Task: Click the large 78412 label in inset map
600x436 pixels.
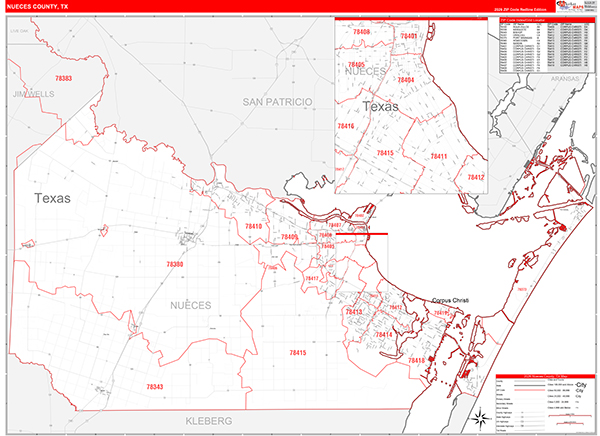Action: click(x=476, y=177)
